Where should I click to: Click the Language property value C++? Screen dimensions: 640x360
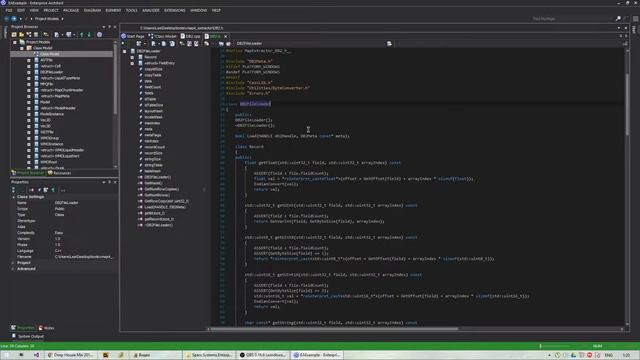click(58, 251)
